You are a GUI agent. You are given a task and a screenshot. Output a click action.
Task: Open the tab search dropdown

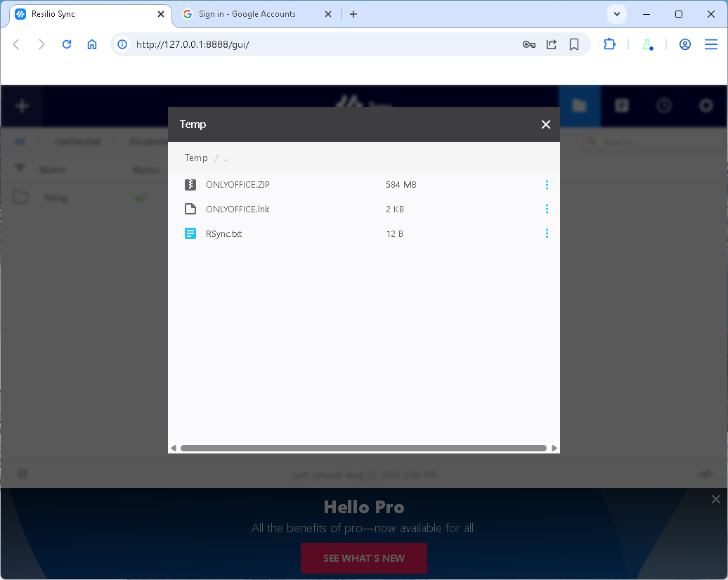pos(616,14)
